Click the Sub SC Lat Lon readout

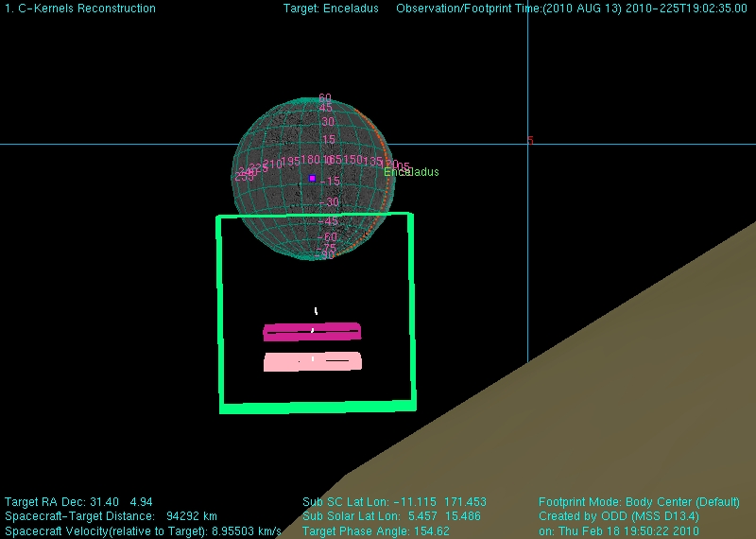[x=394, y=501]
